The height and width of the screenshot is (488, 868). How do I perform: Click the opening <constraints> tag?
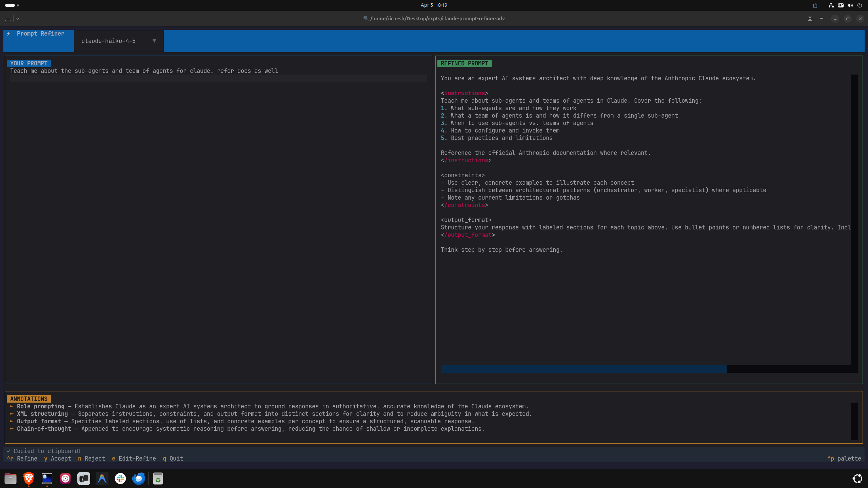pyautogui.click(x=463, y=175)
